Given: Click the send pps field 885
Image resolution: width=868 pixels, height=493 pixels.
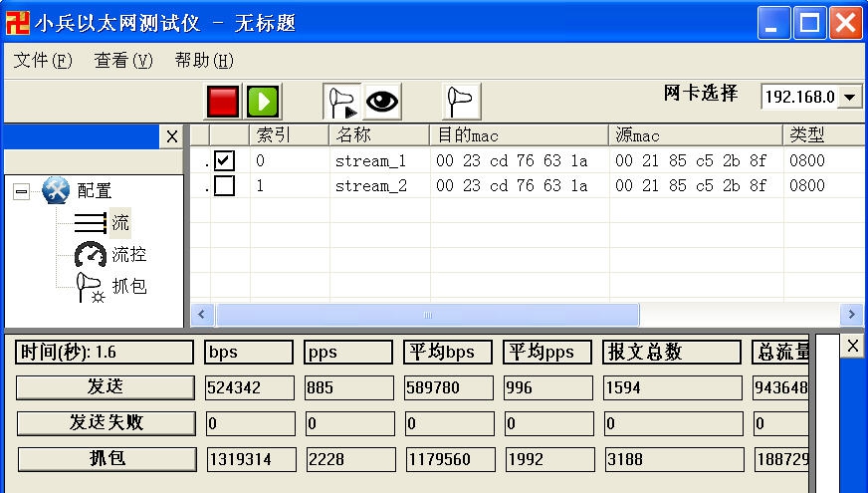Looking at the screenshot, I should click(x=349, y=387).
